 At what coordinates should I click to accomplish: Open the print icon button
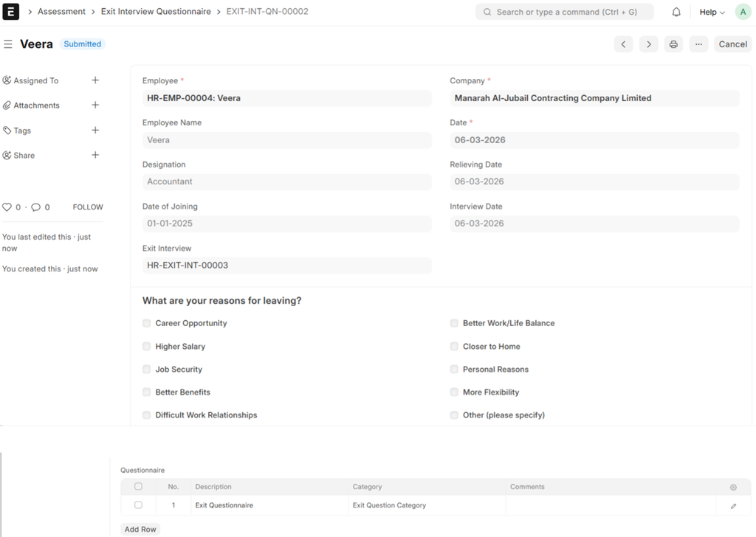pyautogui.click(x=673, y=44)
